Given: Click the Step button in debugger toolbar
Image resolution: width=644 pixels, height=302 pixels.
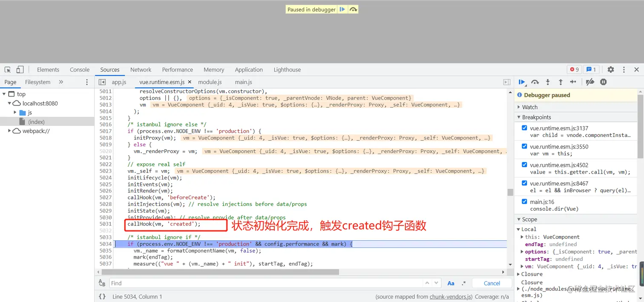Looking at the screenshot, I should 573,82.
